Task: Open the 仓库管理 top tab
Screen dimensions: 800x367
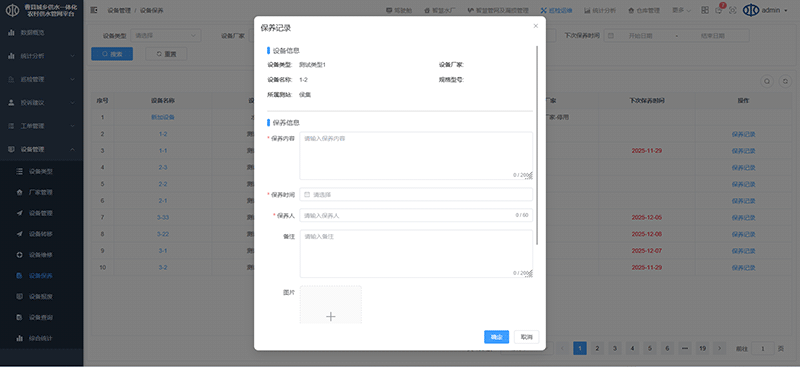Action: pos(644,10)
